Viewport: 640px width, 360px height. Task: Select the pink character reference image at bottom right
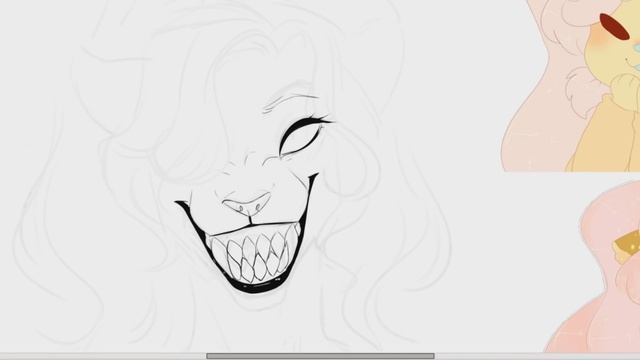pyautogui.click(x=592, y=267)
